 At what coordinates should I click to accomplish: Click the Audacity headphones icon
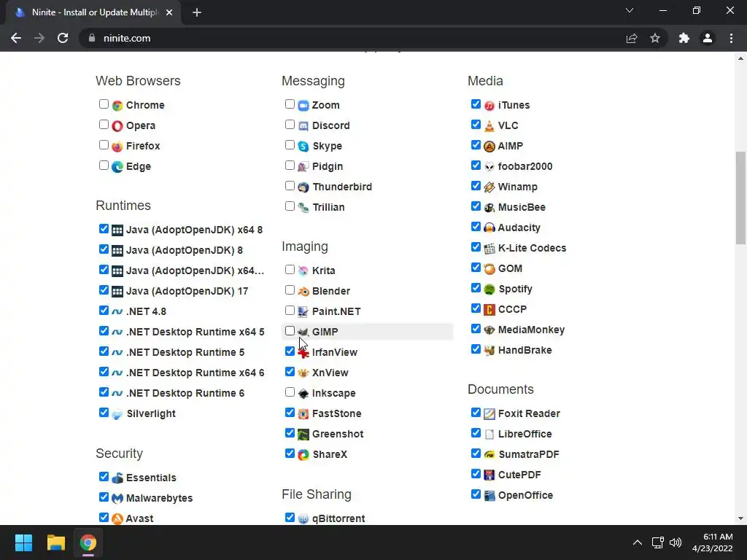click(x=489, y=227)
